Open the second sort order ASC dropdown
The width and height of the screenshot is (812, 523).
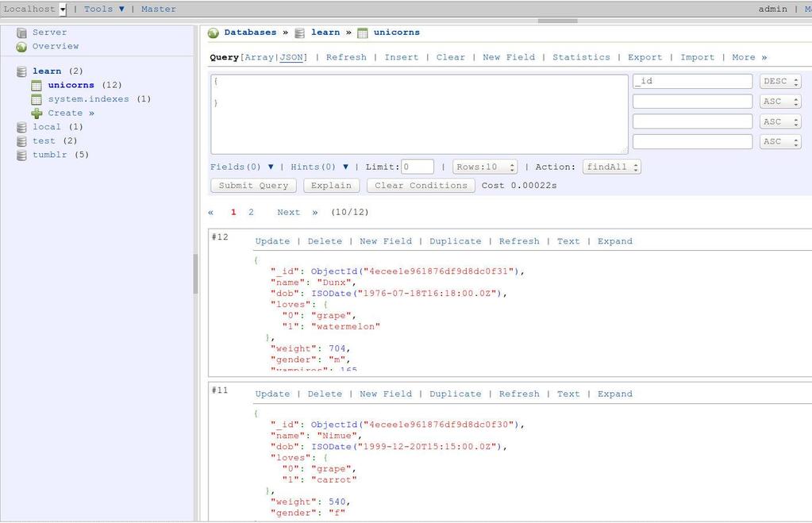780,102
